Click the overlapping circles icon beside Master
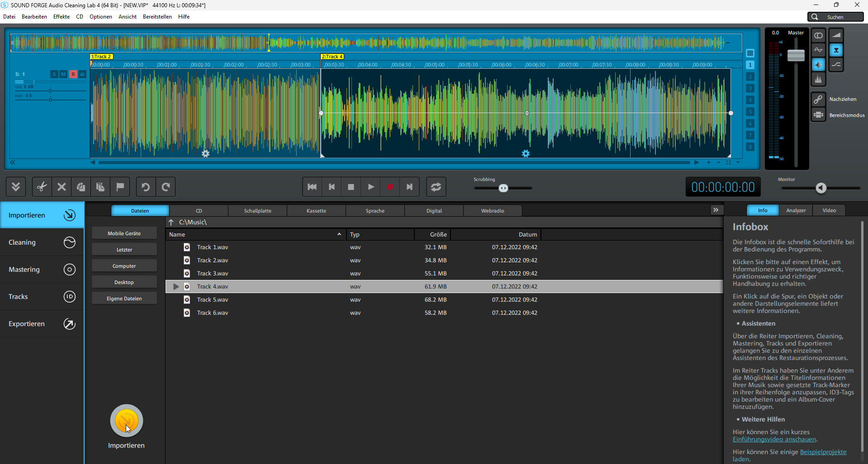 (818, 35)
